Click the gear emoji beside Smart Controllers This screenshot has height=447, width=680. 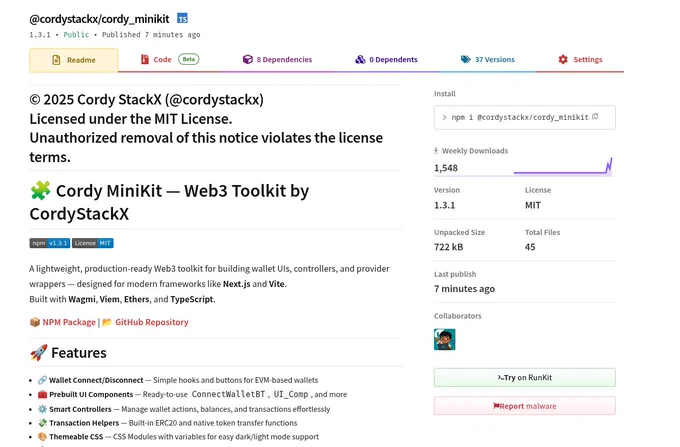coord(42,409)
